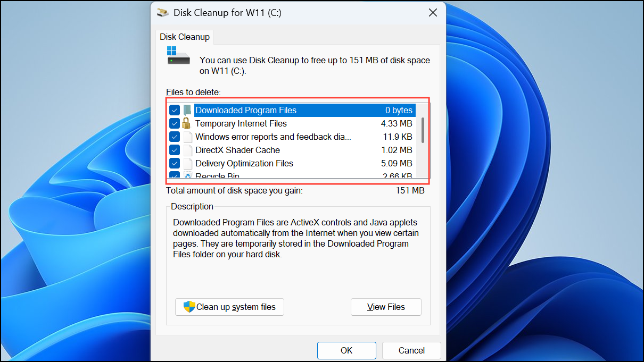Viewport: 644px width, 362px height.
Task: Uncheck the Downloaded Program Files checkbox
Action: coord(175,110)
